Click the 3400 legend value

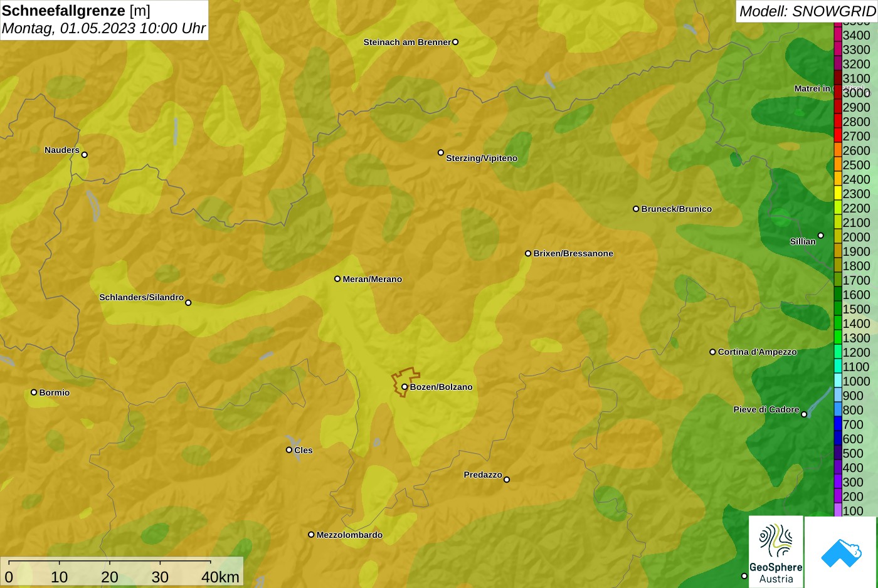click(856, 35)
